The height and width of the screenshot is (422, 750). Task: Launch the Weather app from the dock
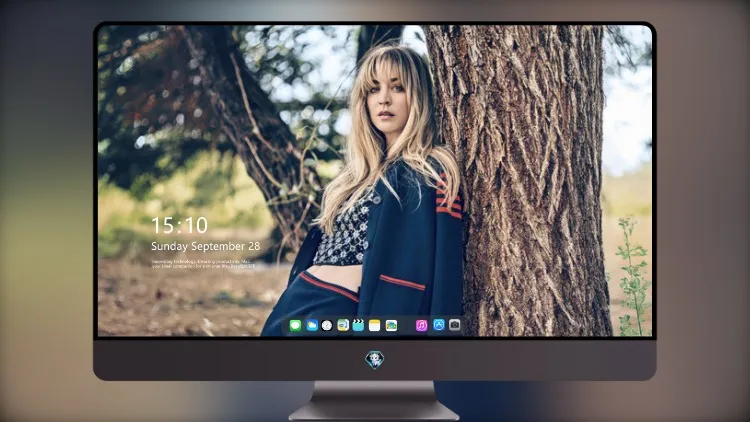point(311,325)
